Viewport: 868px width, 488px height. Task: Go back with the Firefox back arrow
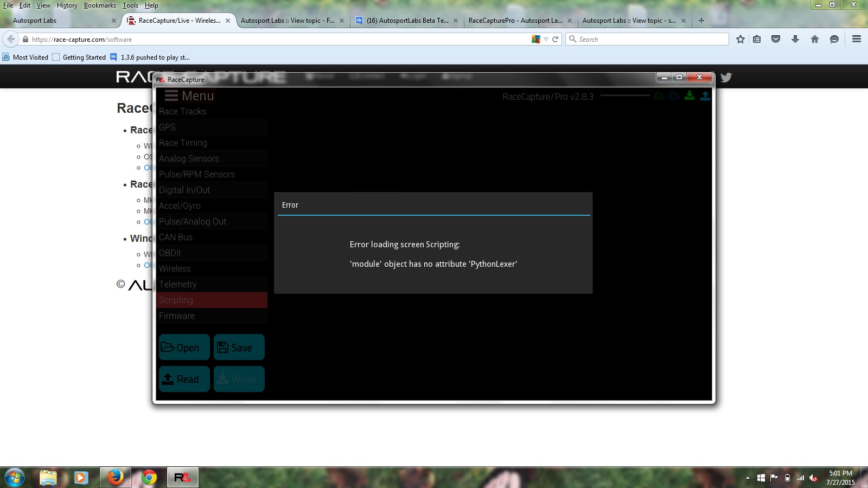point(11,39)
